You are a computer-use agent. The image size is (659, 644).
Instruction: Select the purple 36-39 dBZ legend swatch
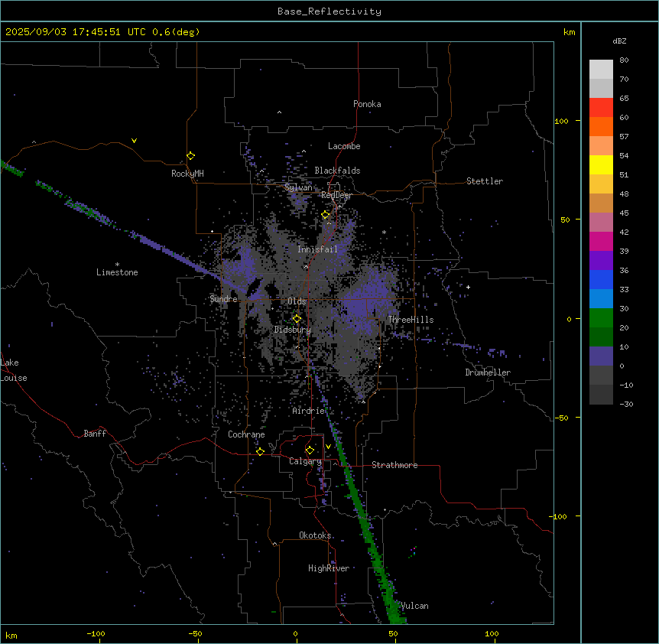point(601,261)
